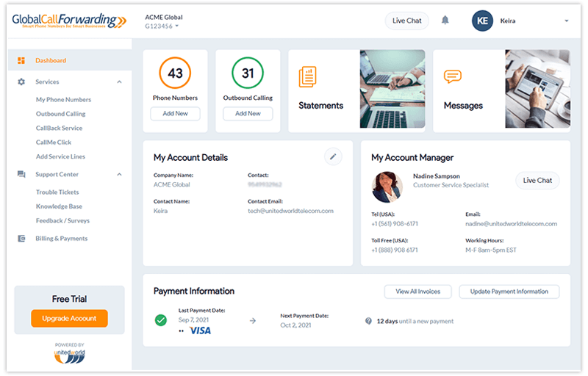Open the G123456 account dropdown
588x376 pixels.
(162, 26)
